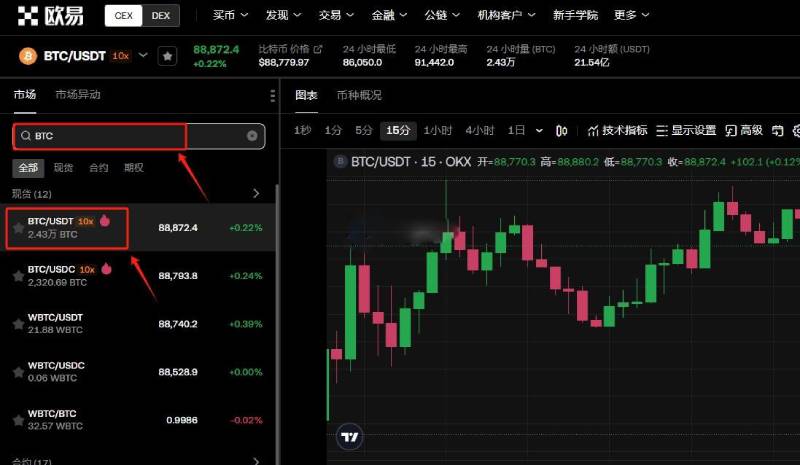Set chart interval to 1日
The width and height of the screenshot is (800, 465).
coord(516,131)
